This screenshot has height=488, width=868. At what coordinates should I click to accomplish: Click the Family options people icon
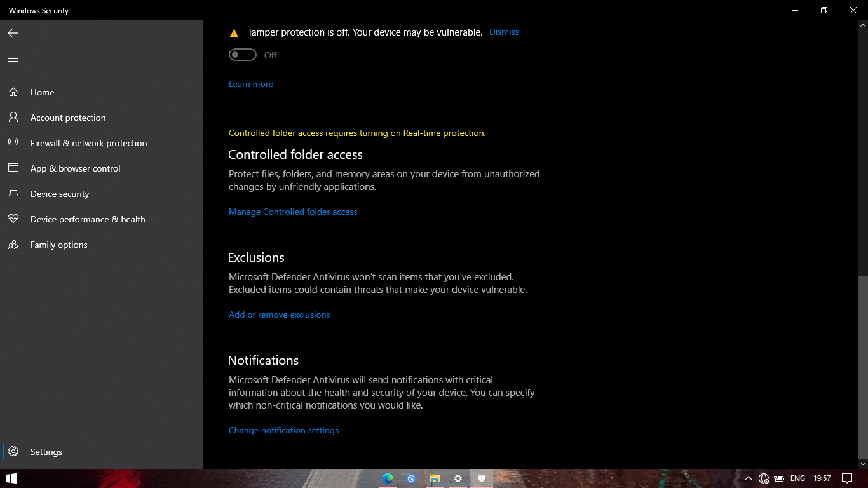point(13,245)
